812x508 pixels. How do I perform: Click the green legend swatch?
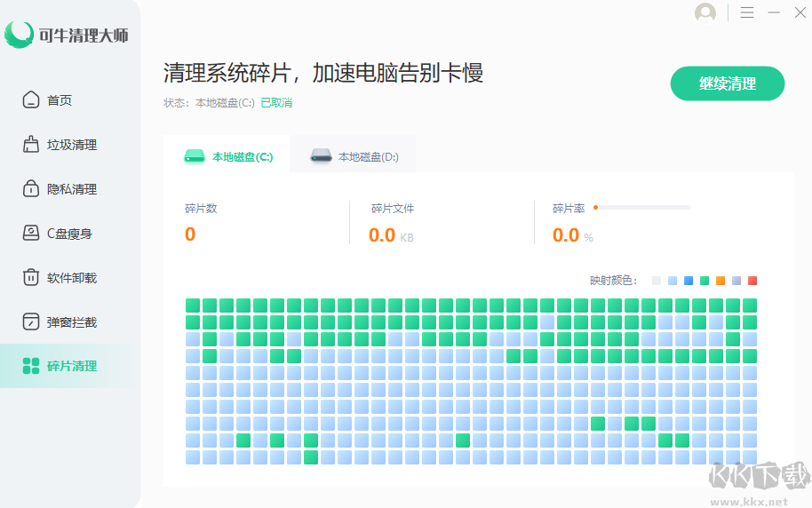point(705,281)
